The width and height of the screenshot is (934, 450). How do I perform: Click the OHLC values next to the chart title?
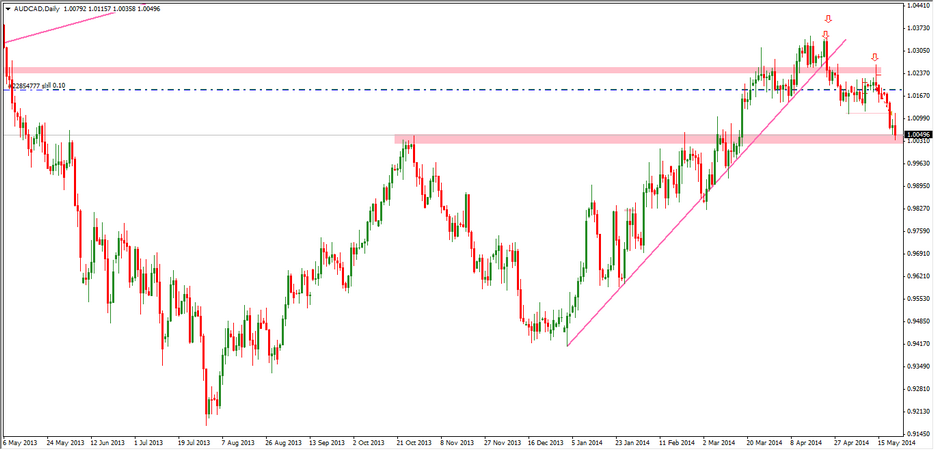[115, 8]
